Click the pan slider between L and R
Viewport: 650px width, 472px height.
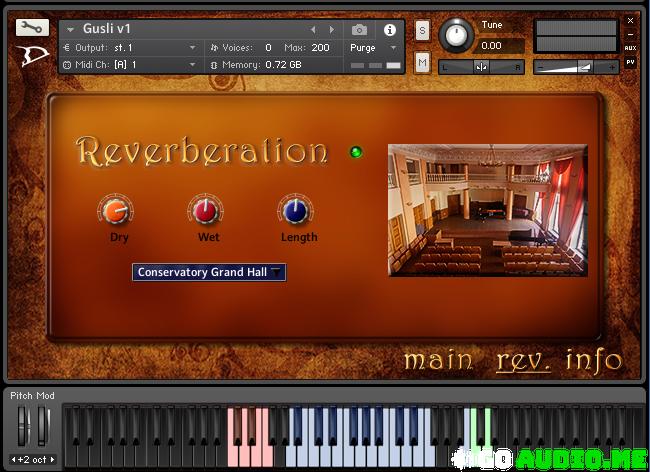click(x=481, y=67)
